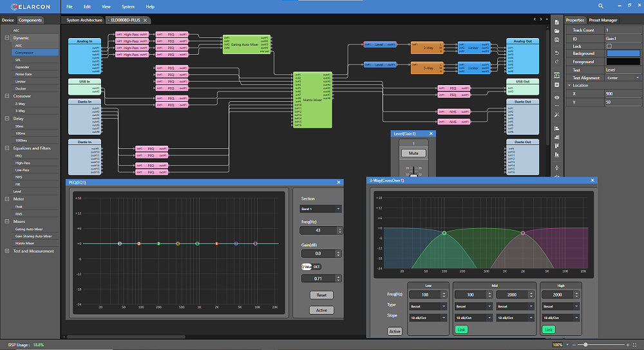This screenshot has height=350, width=644.
Task: Click the new file icon in vertical toolbar
Action: coord(557,22)
